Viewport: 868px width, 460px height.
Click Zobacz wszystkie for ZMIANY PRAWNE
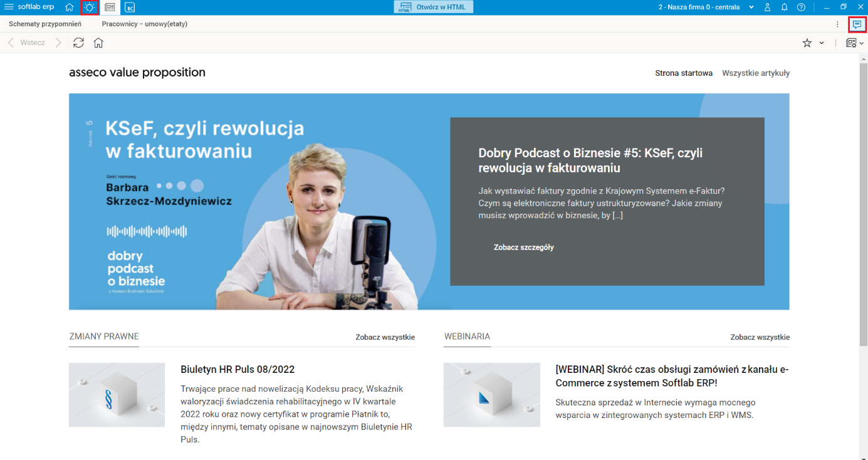pos(385,337)
